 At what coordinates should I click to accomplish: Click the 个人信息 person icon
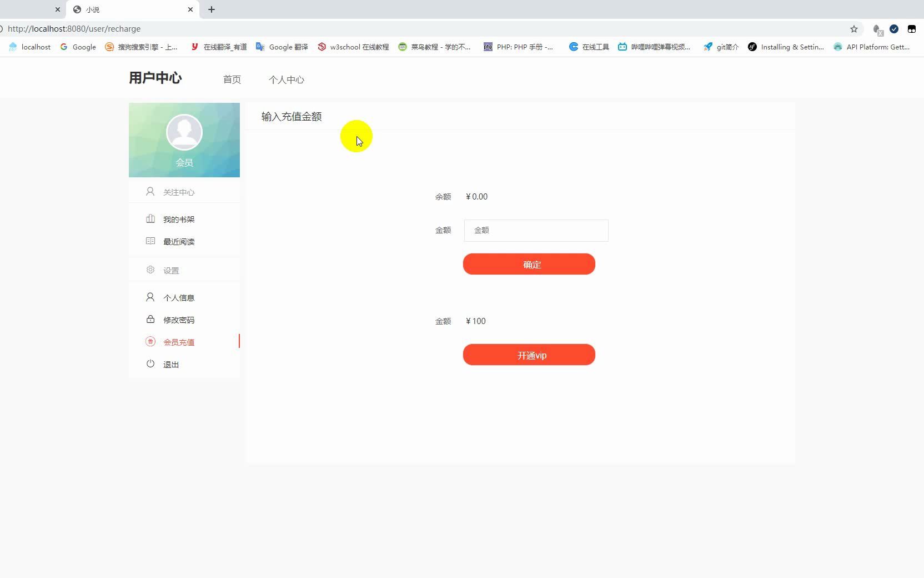(150, 297)
